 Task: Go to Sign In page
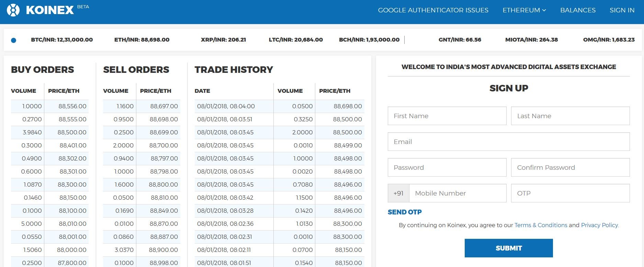pyautogui.click(x=622, y=10)
